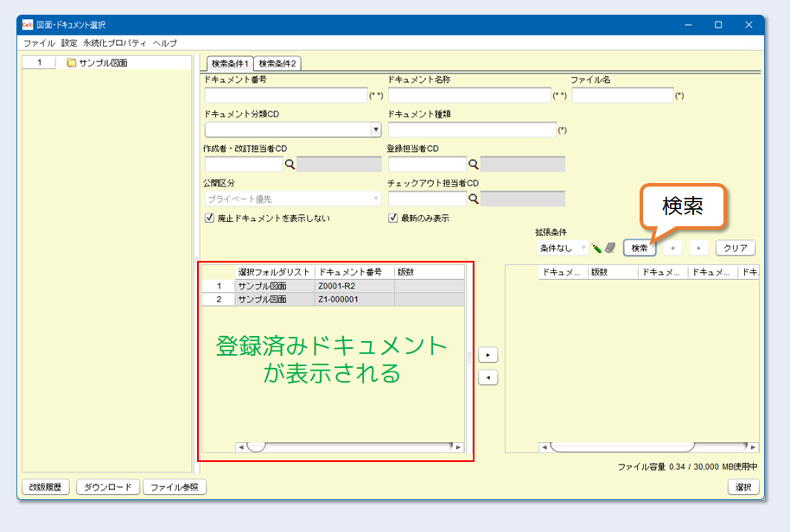Switch to the 検索条件2 tab
This screenshot has height=532, width=790.
pos(277,63)
